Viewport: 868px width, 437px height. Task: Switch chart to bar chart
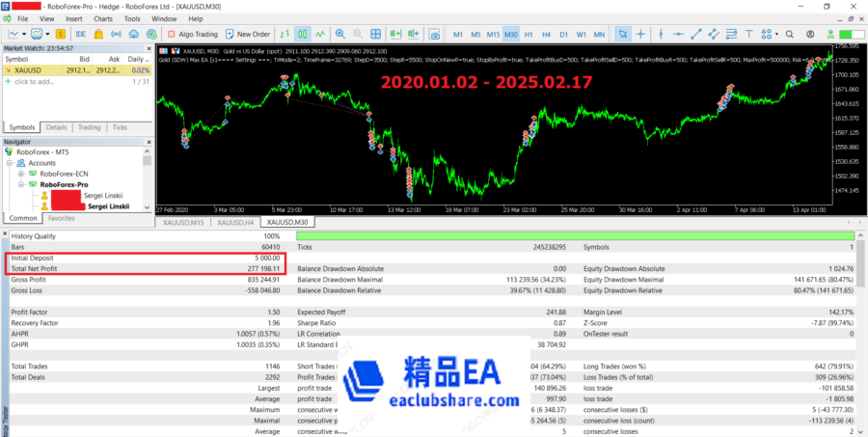click(x=285, y=35)
